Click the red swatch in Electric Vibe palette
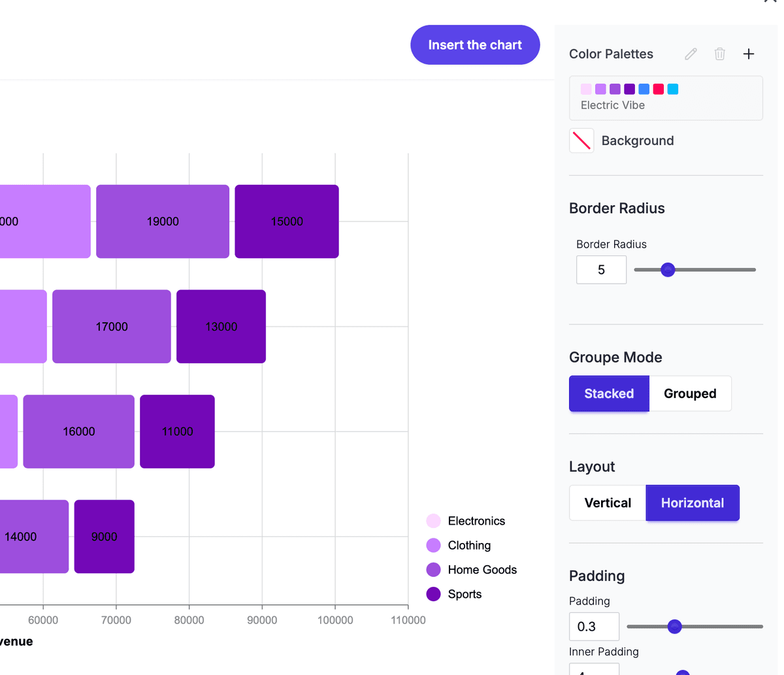Image resolution: width=784 pixels, height=675 pixels. coord(659,89)
